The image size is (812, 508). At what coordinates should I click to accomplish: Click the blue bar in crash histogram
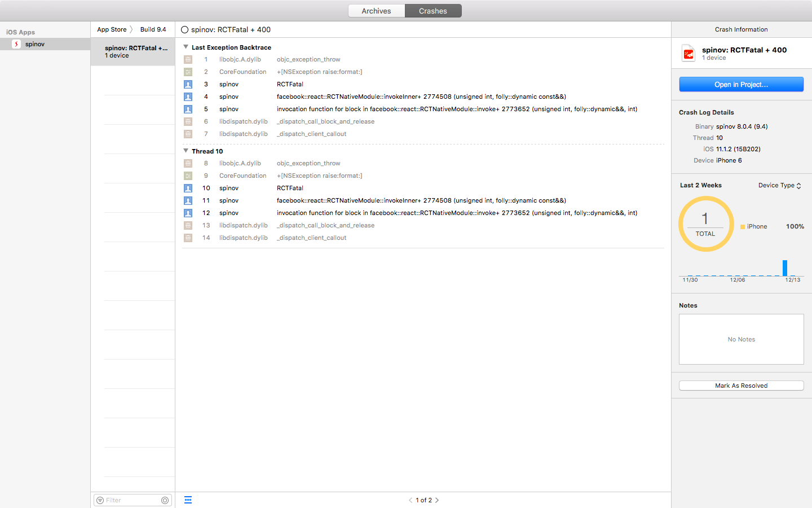pyautogui.click(x=784, y=268)
